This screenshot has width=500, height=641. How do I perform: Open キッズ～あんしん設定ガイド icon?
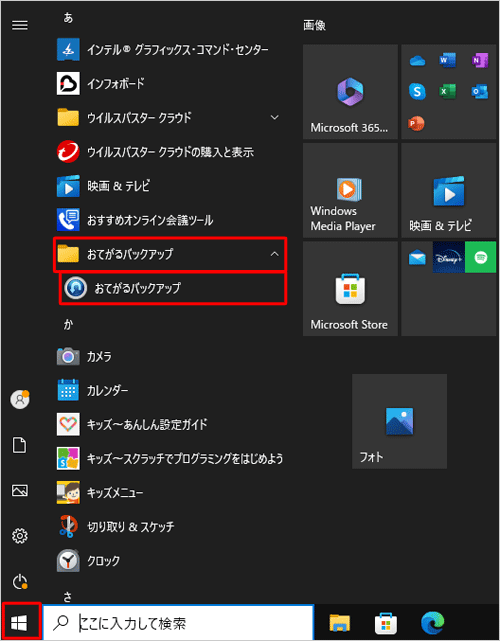[x=68, y=424]
